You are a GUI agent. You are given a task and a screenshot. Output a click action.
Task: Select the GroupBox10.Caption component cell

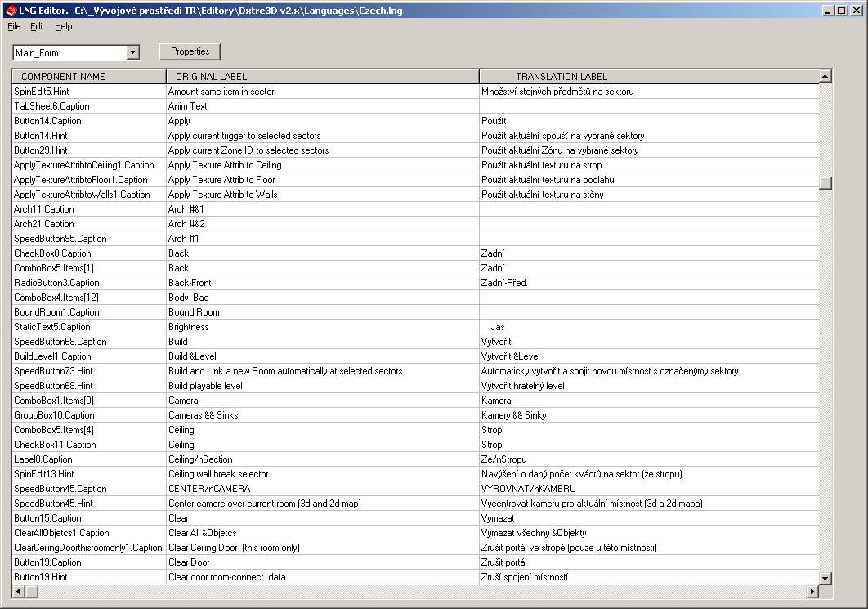(88, 415)
